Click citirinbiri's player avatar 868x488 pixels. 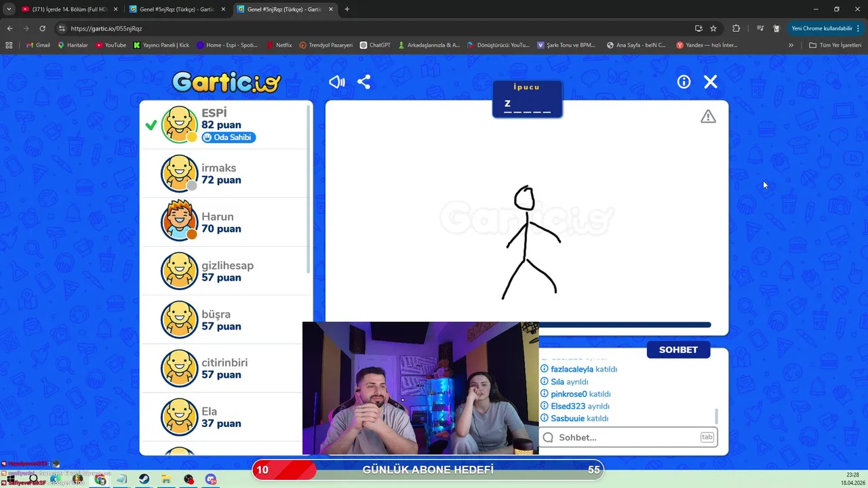click(180, 368)
